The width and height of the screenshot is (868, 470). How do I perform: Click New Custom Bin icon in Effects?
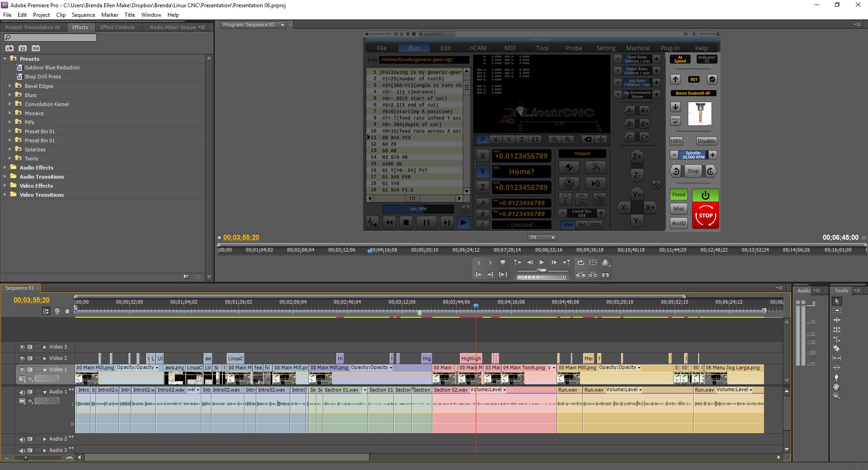point(186,276)
